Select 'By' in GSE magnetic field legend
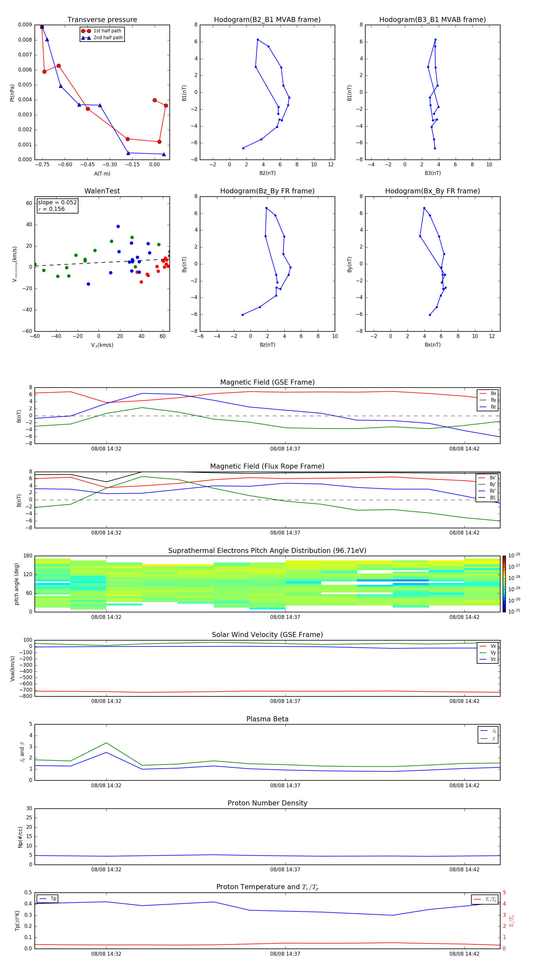Screen dimensions: 535x980 point(488,400)
